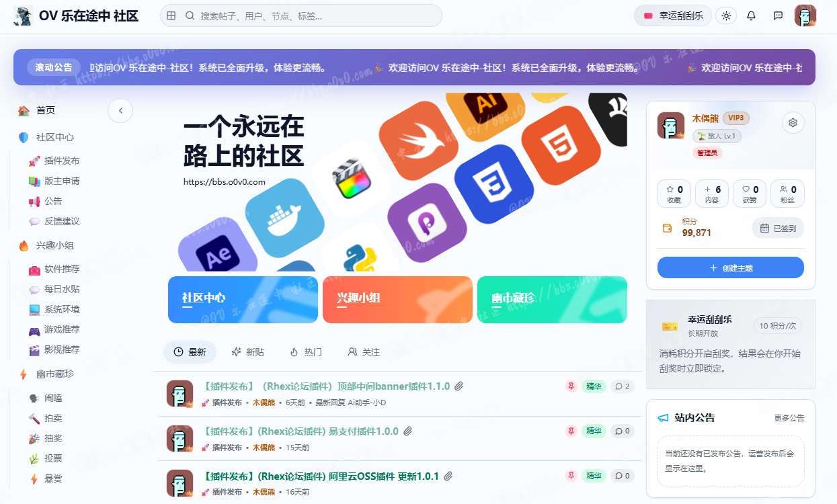Image resolution: width=837 pixels, height=504 pixels.
Task: Click the 旅人 Lv.1 level badge
Action: 717,136
